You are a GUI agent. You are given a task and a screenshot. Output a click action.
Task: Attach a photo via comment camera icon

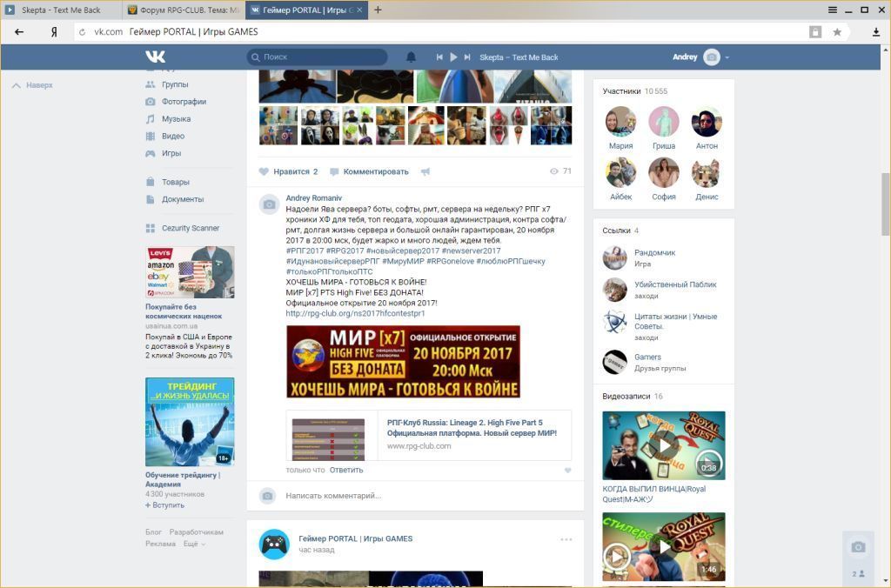click(268, 496)
